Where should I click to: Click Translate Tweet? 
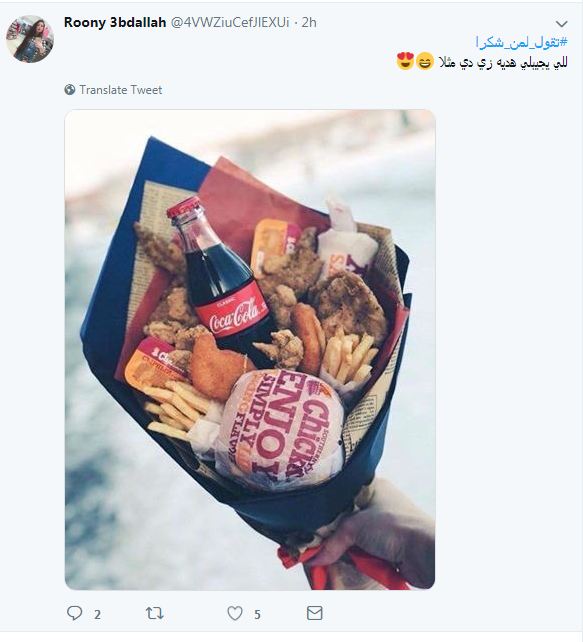coord(121,90)
